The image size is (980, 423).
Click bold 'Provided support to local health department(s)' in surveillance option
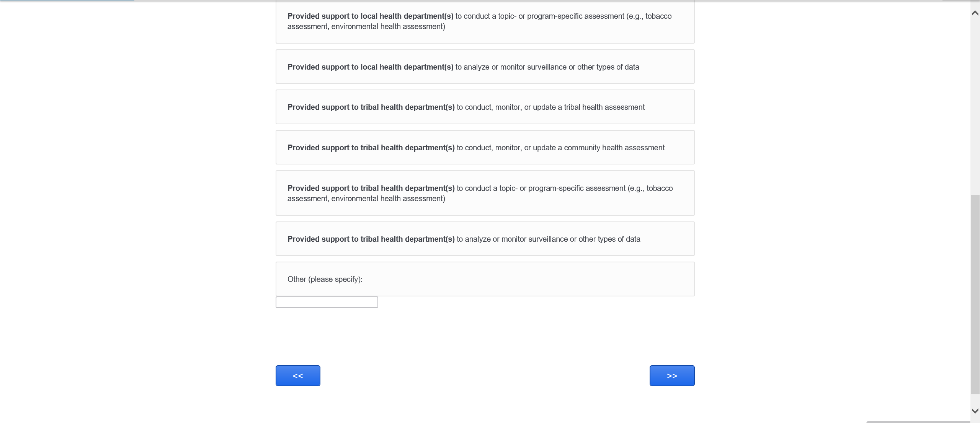pyautogui.click(x=370, y=67)
